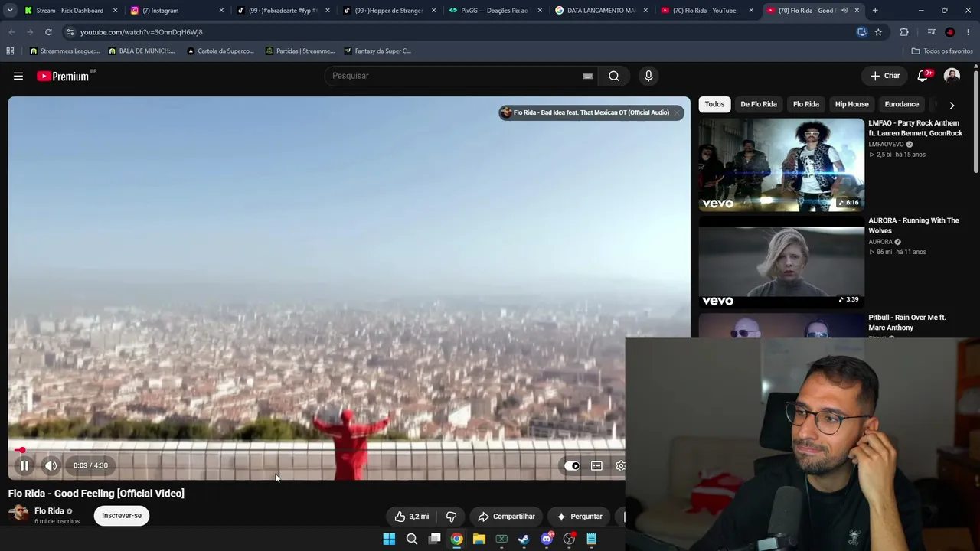
Task: Open Steam from the taskbar
Action: [x=524, y=539]
